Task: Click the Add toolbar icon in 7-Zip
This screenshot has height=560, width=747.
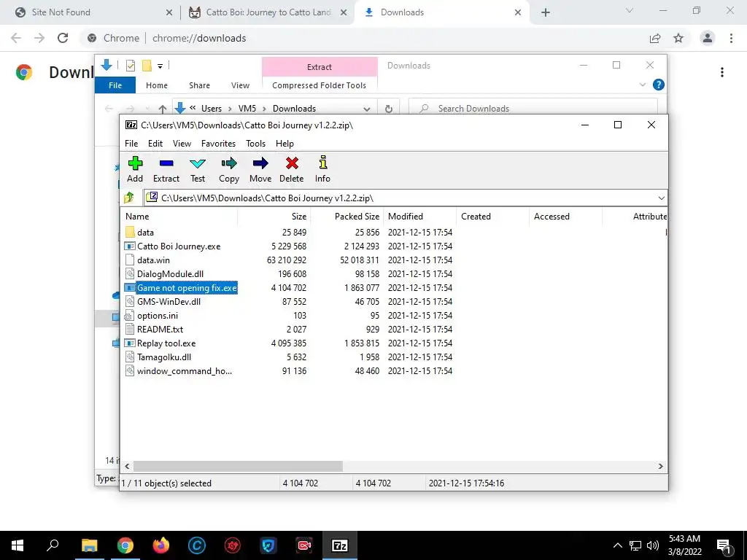Action: tap(135, 169)
